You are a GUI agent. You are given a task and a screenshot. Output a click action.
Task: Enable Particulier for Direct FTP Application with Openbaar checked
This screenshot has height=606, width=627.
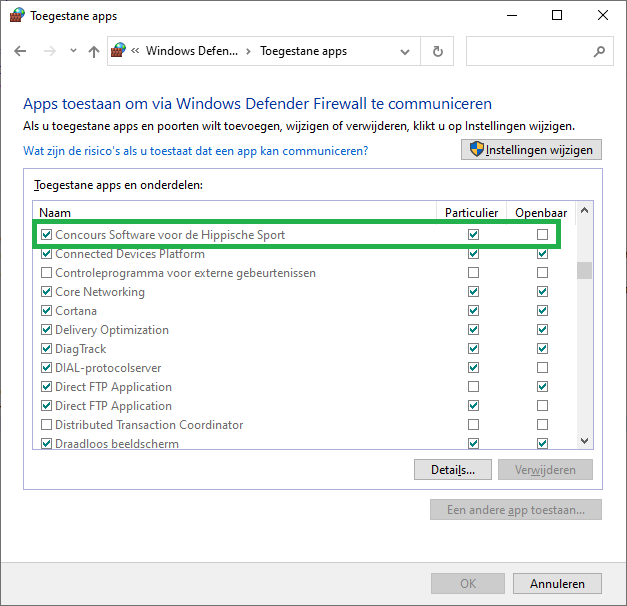[473, 386]
